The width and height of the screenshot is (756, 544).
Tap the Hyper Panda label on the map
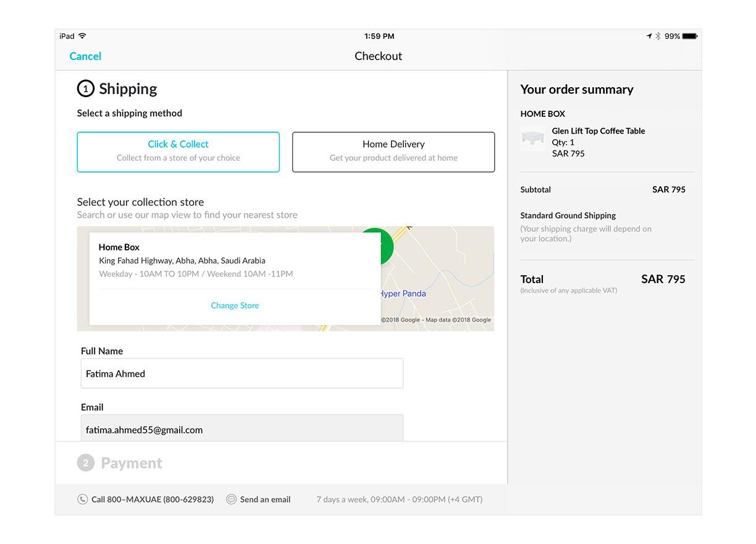403,294
